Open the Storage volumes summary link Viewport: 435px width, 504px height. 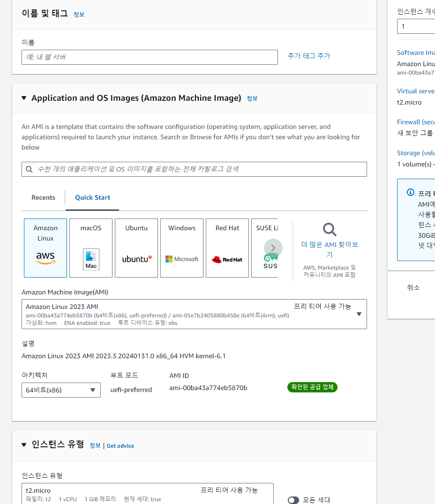pos(416,153)
